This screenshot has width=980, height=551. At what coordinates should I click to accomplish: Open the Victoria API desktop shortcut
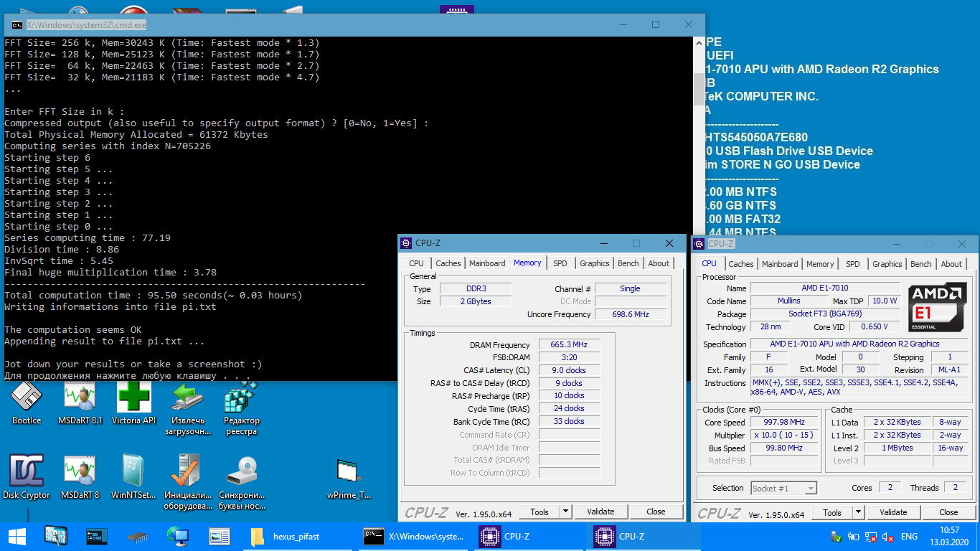[x=133, y=403]
